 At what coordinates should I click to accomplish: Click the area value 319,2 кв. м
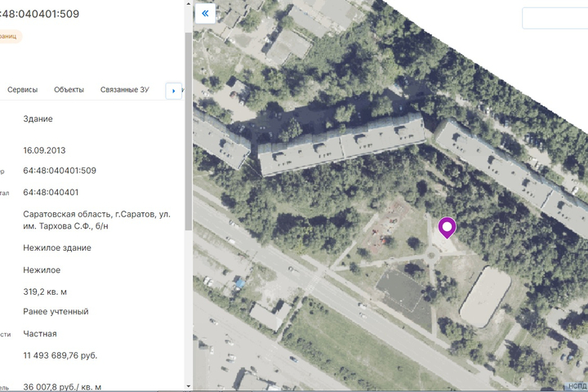point(45,292)
